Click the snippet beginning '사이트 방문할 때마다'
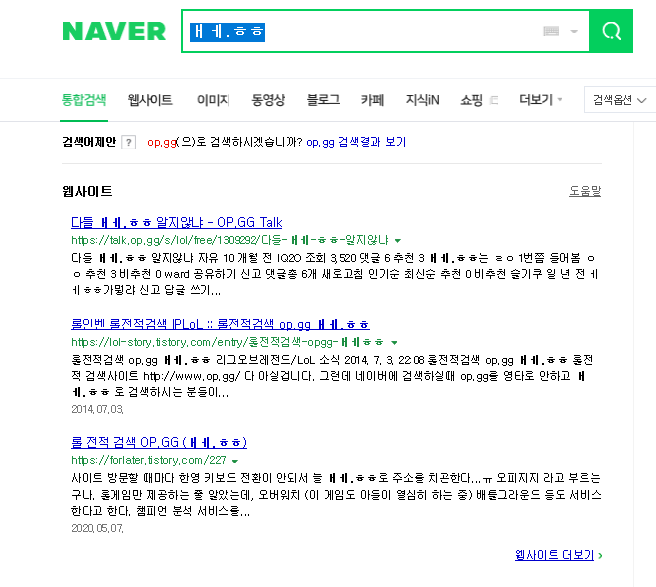This screenshot has width=656, height=587. point(336,495)
